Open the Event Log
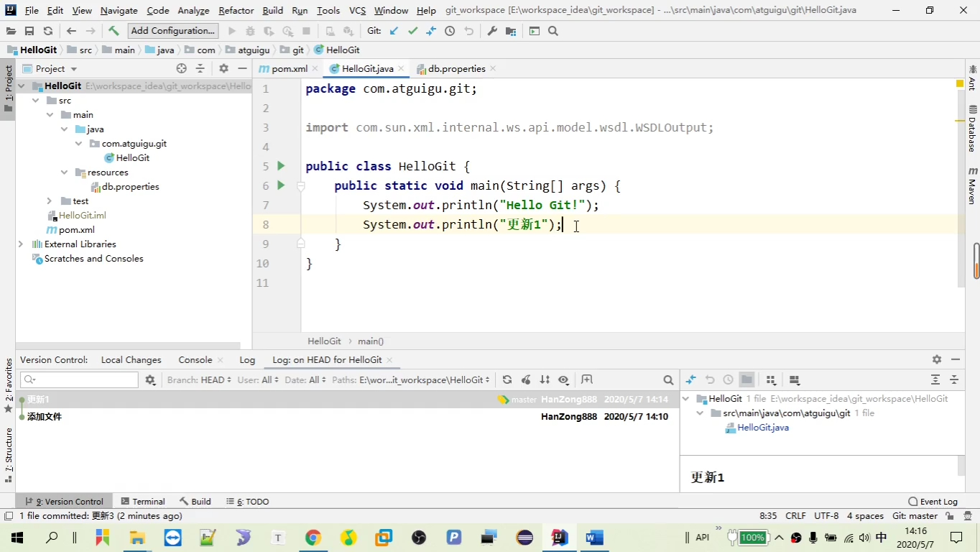Image resolution: width=980 pixels, height=552 pixels. click(x=933, y=501)
